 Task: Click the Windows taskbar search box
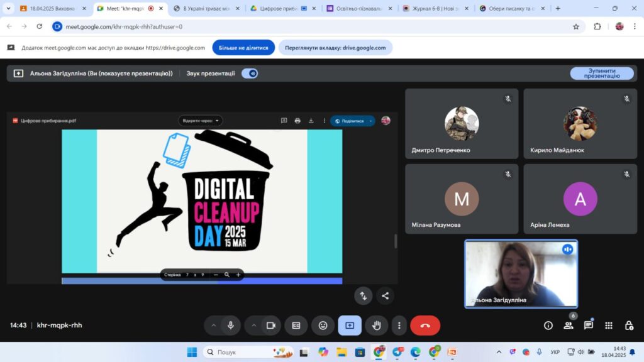pyautogui.click(x=249, y=352)
